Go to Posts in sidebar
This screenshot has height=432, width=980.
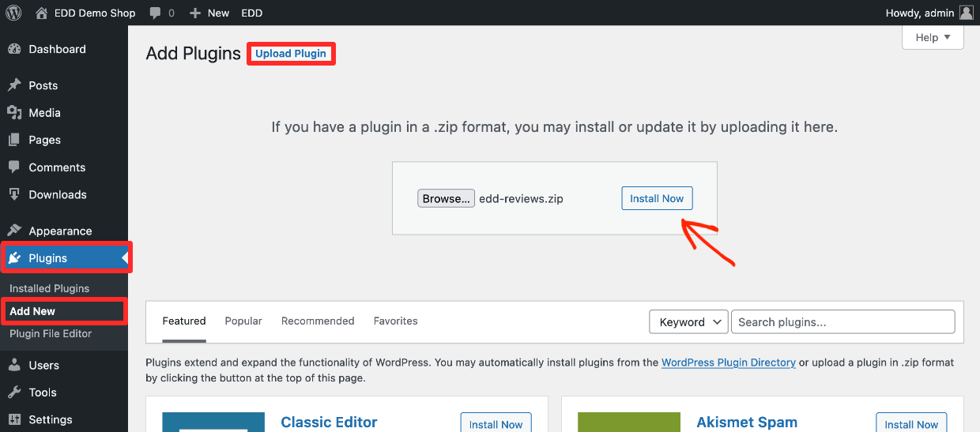pos(43,85)
